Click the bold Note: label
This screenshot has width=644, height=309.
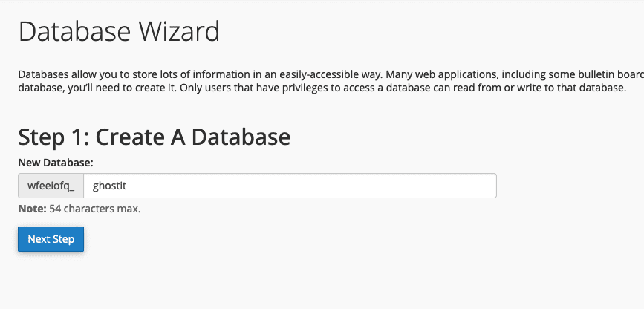pyautogui.click(x=32, y=209)
